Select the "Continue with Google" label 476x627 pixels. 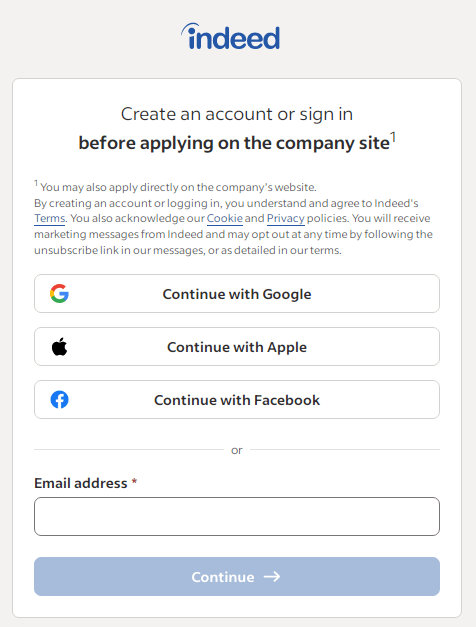click(237, 294)
